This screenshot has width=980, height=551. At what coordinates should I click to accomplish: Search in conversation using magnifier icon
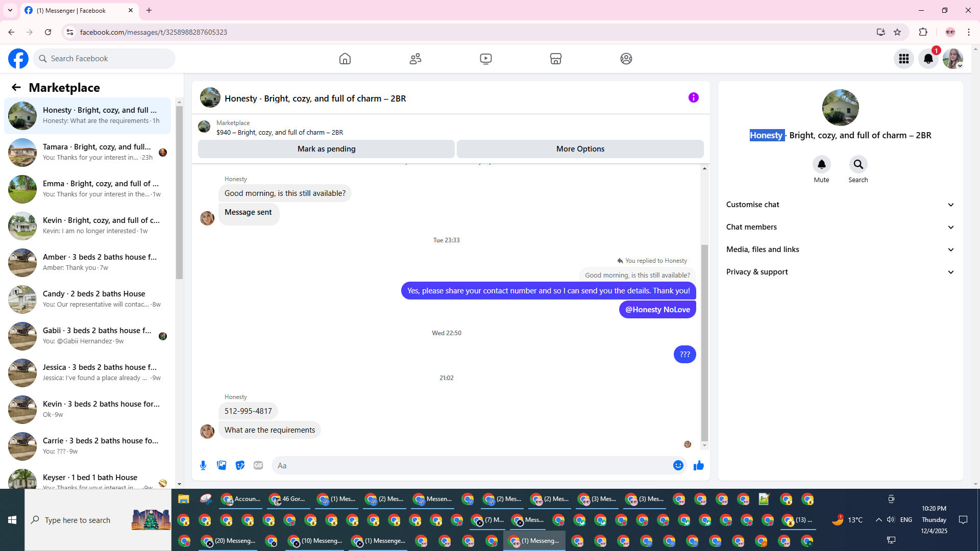point(858,164)
